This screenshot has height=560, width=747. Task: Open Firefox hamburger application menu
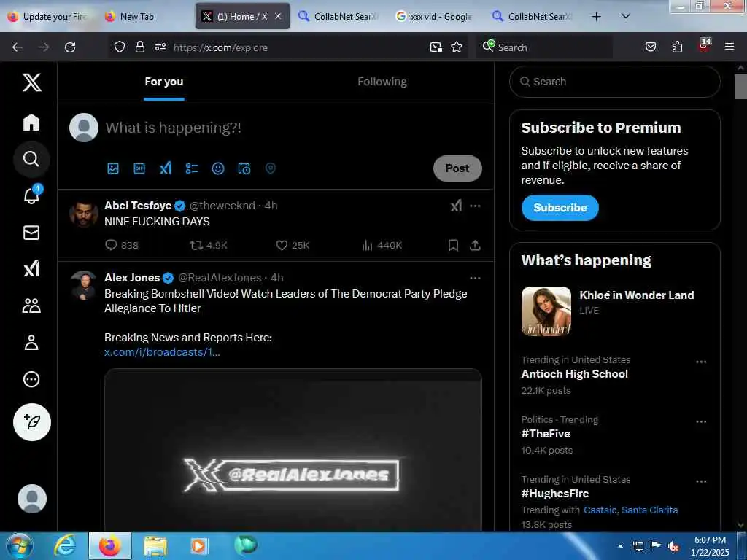729,47
